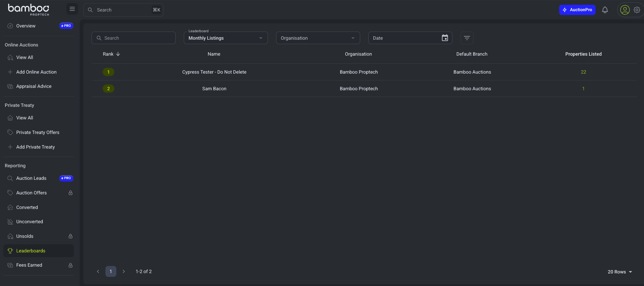The height and width of the screenshot is (286, 644).
Task: Collapse sidebar with hamburger menu icon
Action: 72,9
